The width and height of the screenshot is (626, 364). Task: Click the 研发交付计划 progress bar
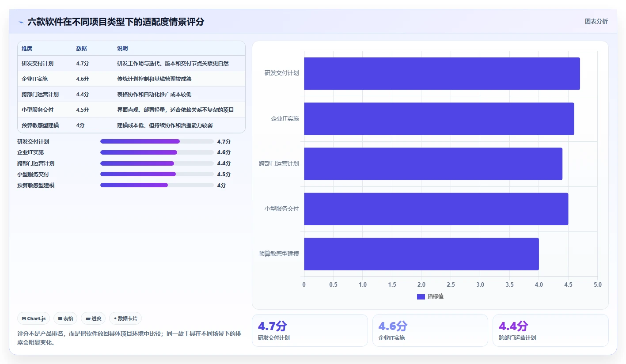(x=157, y=141)
